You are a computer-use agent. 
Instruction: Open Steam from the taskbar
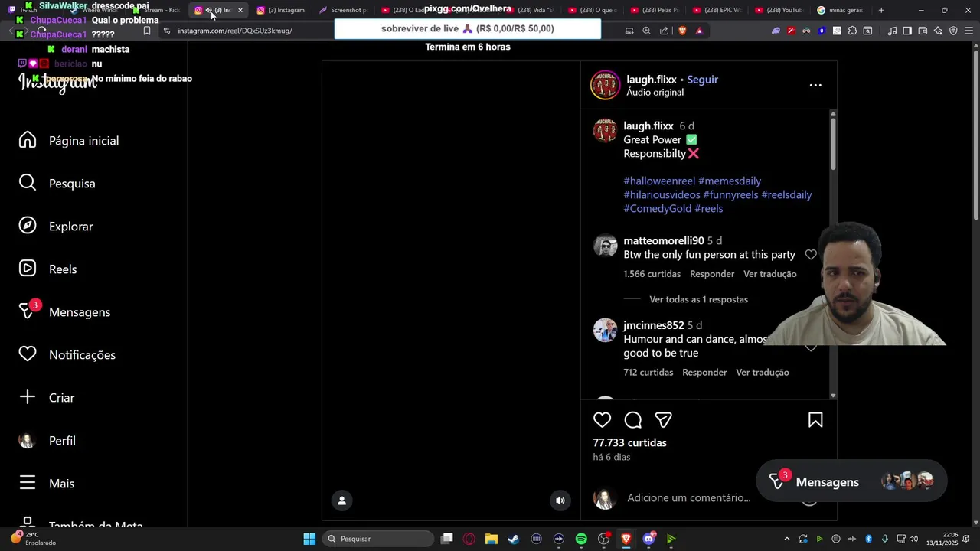click(514, 539)
